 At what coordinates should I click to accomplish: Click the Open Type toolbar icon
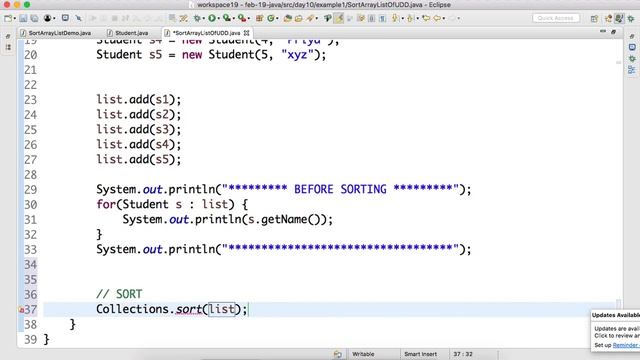(288, 18)
